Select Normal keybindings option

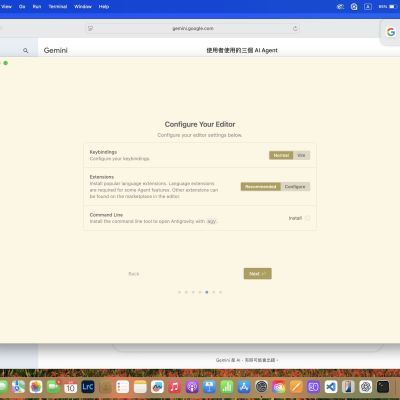pos(281,155)
